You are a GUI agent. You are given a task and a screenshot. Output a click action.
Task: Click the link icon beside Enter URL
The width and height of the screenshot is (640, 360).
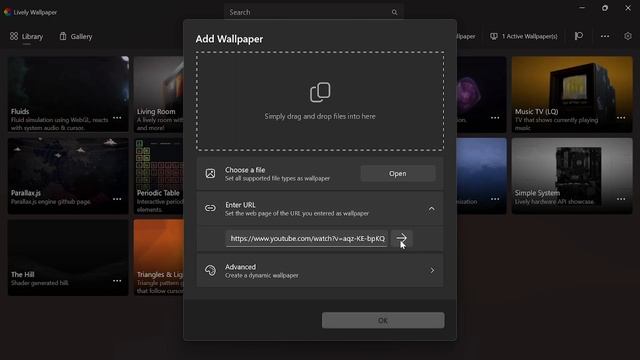click(210, 208)
